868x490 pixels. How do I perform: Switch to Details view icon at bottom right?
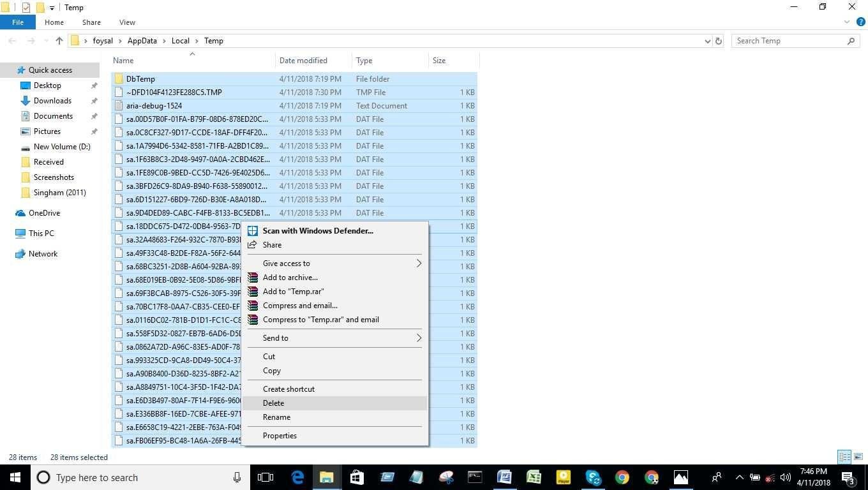[844, 457]
